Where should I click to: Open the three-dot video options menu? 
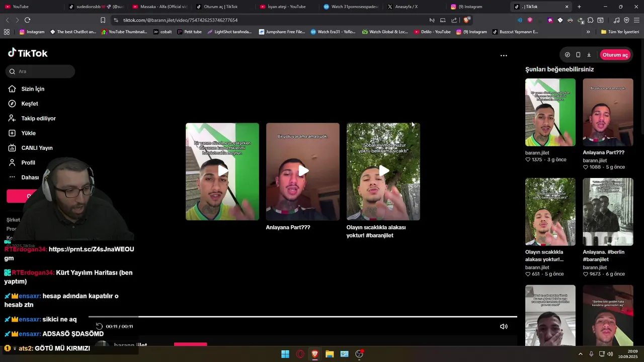point(504,56)
